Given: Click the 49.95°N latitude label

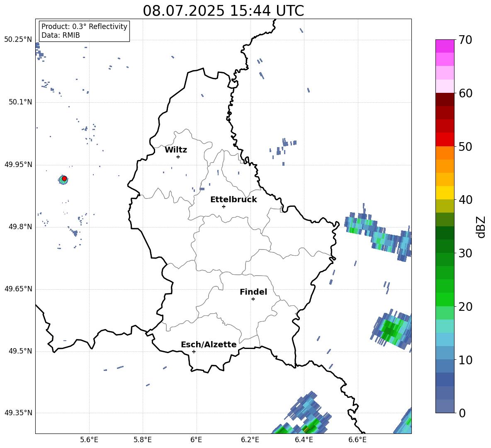Looking at the screenshot, I should [x=18, y=165].
